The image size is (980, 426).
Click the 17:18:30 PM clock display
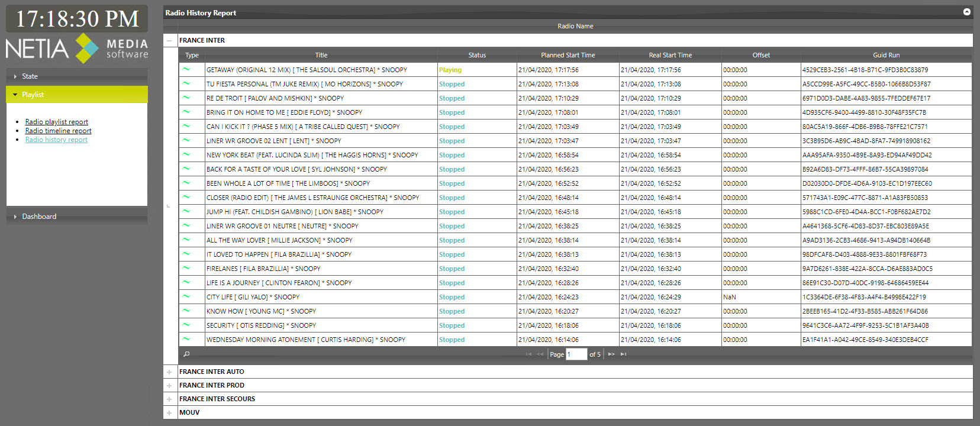(77, 19)
